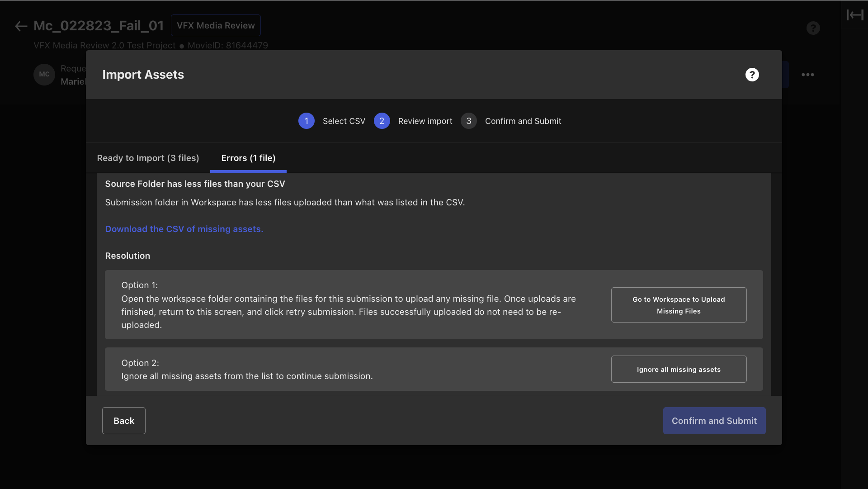Click the Back button
This screenshot has width=868, height=489.
tap(123, 421)
